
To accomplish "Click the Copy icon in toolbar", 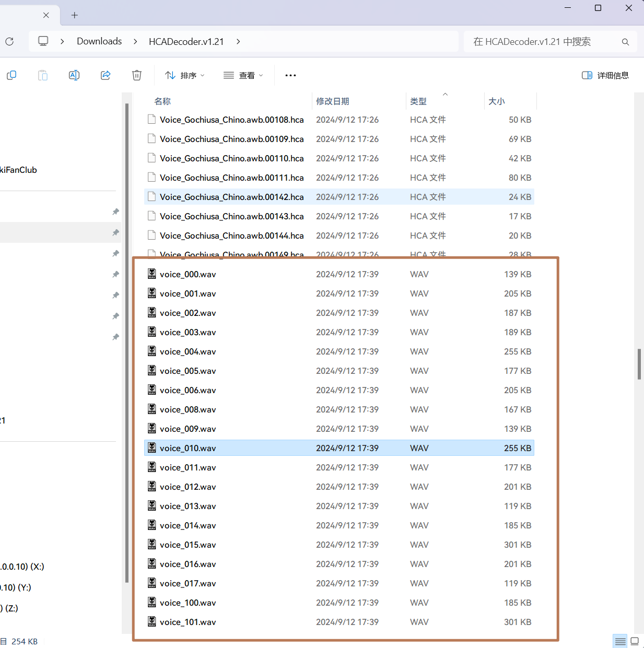I will 11,75.
